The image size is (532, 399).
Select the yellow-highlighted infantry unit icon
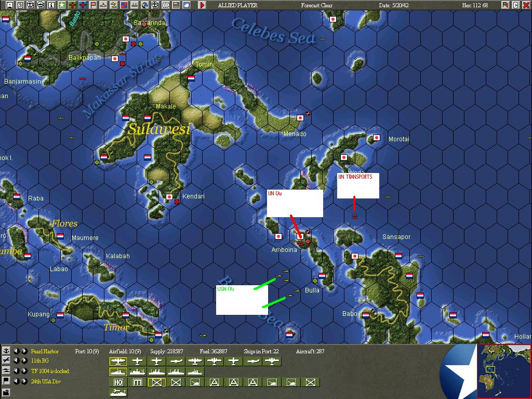(x=157, y=382)
